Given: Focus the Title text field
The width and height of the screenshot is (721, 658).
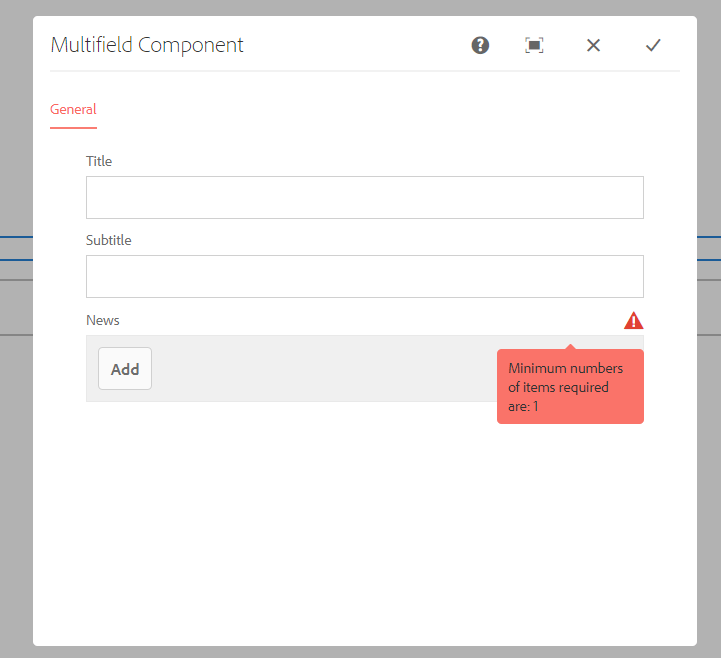Looking at the screenshot, I should coord(364,197).
